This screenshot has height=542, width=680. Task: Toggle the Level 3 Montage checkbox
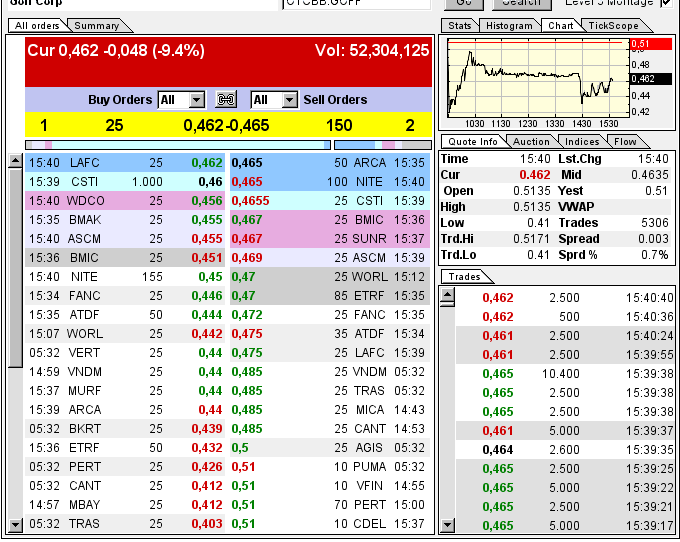click(666, 3)
